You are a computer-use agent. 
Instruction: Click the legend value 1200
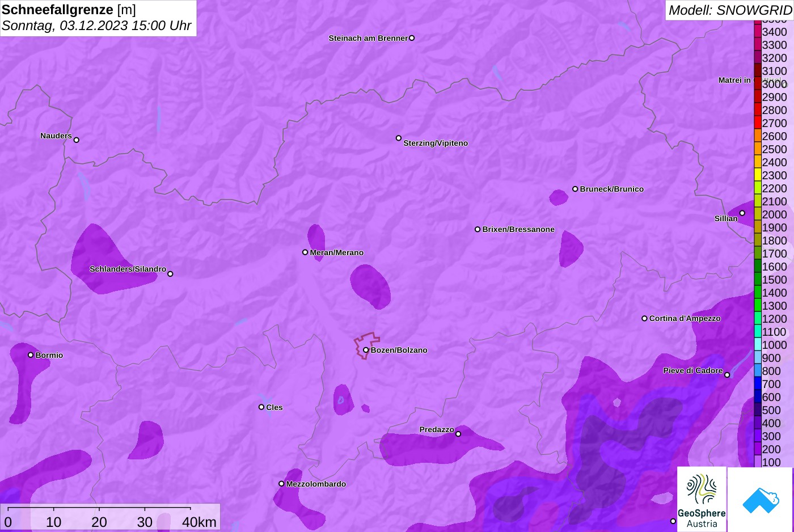point(775,319)
